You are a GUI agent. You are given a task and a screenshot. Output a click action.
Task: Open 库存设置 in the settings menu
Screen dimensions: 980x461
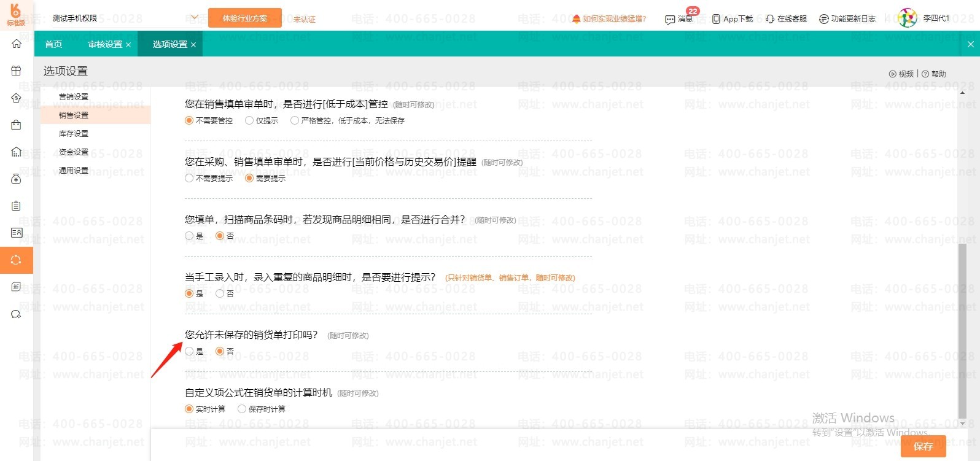click(74, 133)
